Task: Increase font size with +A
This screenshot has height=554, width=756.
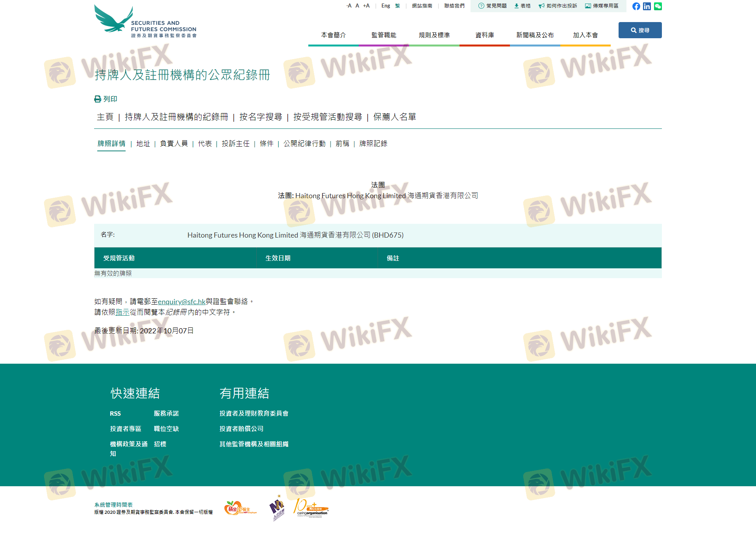Action: coord(366,6)
